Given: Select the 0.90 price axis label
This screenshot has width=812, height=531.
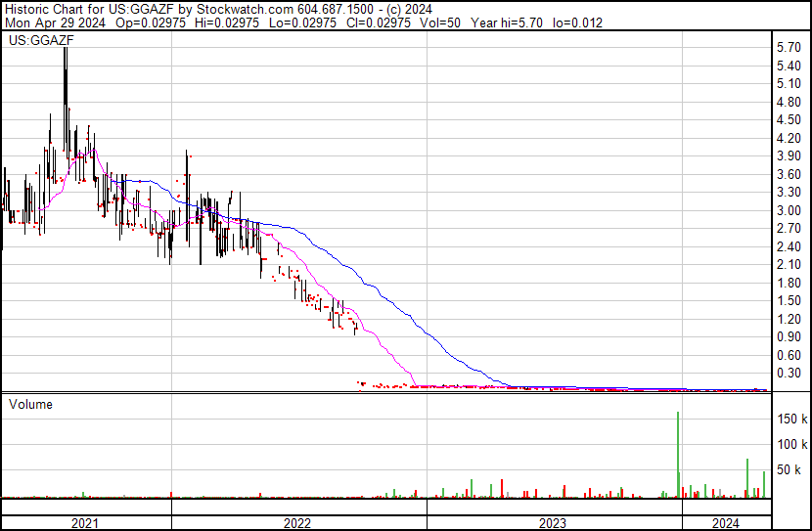Looking at the screenshot, I should tap(789, 337).
